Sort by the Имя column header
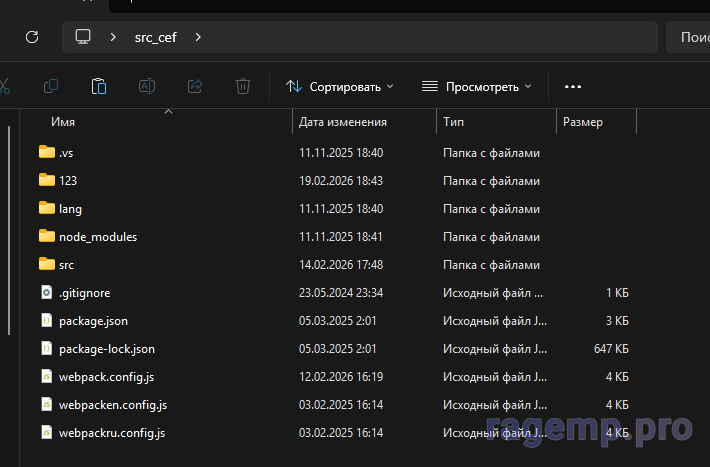710x467 pixels. point(63,122)
